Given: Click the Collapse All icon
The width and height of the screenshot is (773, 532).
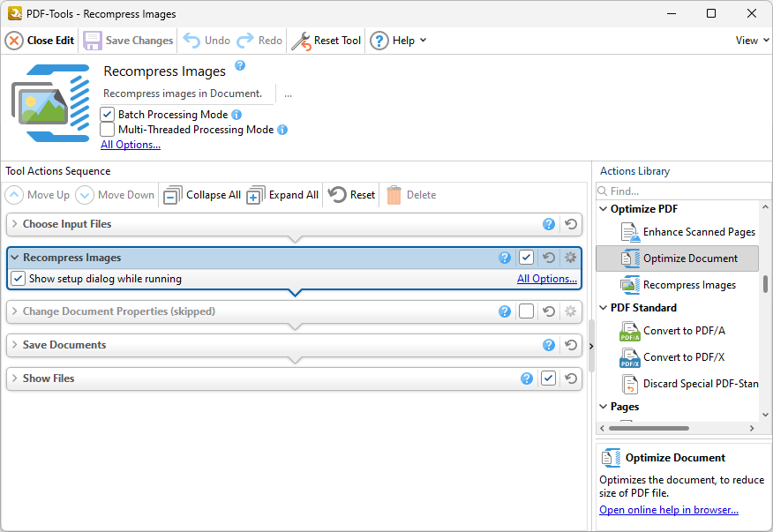Looking at the screenshot, I should pos(173,195).
